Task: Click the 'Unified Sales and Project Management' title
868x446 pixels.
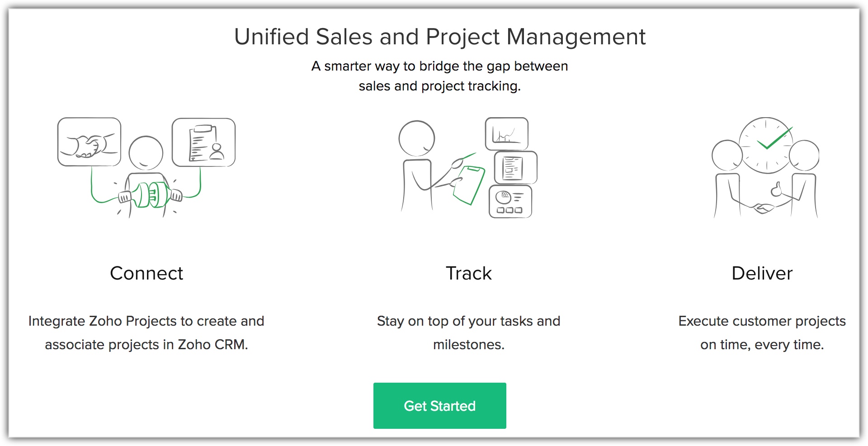Action: (x=439, y=37)
